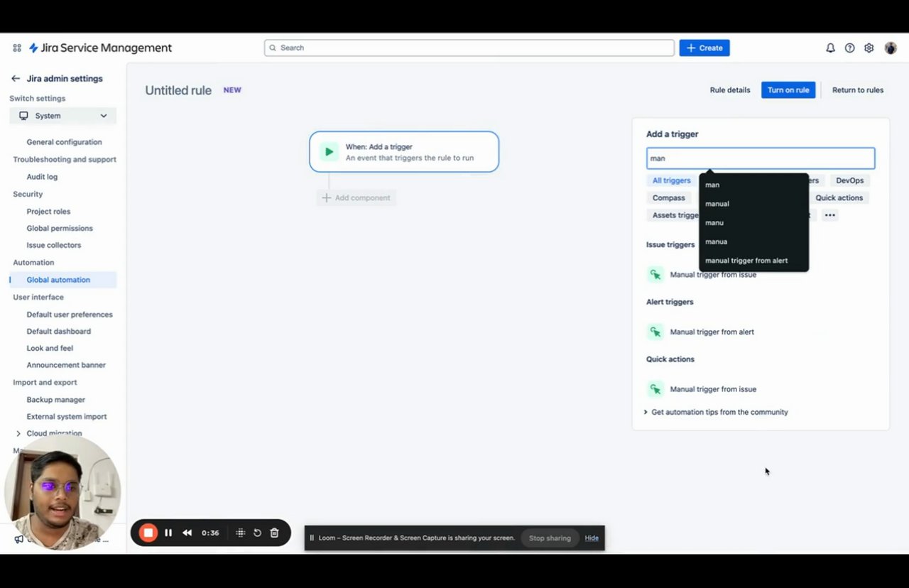Viewport: 909px width, 588px height.
Task: Go back using Jira admin settings arrow
Action: pos(16,79)
